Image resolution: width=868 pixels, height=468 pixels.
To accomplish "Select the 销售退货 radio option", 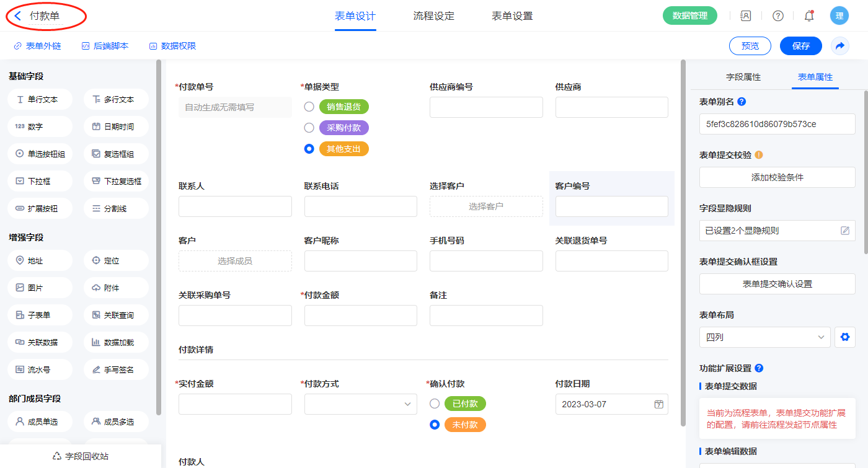I will pyautogui.click(x=309, y=107).
